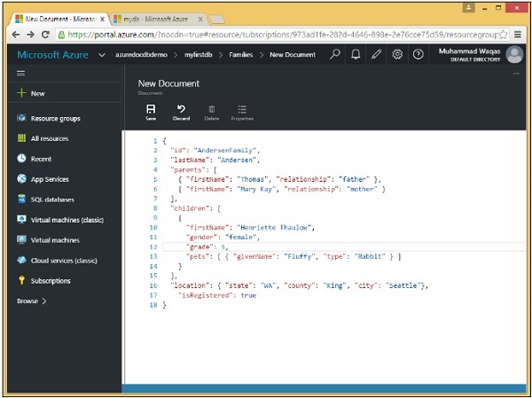Image resolution: width=532 pixels, height=398 pixels.
Task: Click the browser reload page button
Action: (x=46, y=35)
